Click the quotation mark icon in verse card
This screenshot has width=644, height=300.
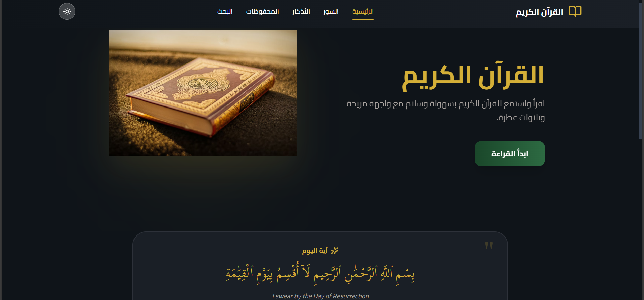click(489, 245)
